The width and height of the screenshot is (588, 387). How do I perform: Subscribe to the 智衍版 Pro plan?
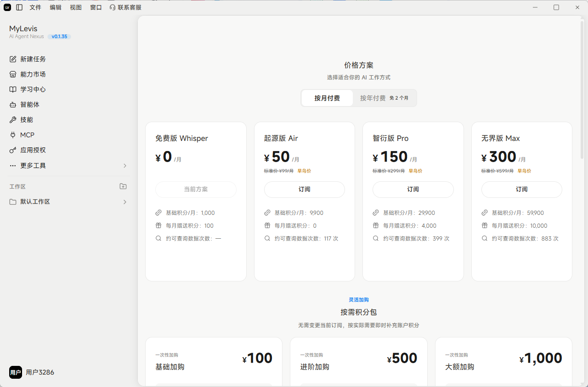tap(413, 189)
